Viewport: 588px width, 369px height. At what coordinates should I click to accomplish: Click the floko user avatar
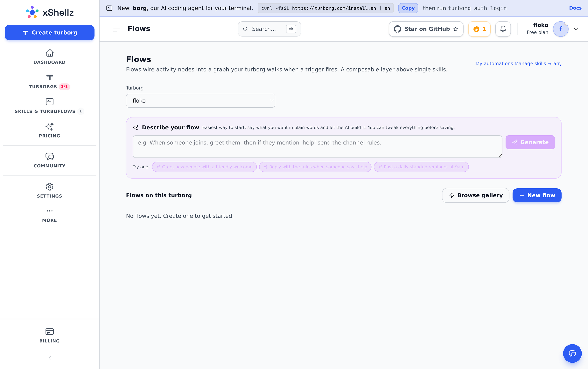click(561, 29)
